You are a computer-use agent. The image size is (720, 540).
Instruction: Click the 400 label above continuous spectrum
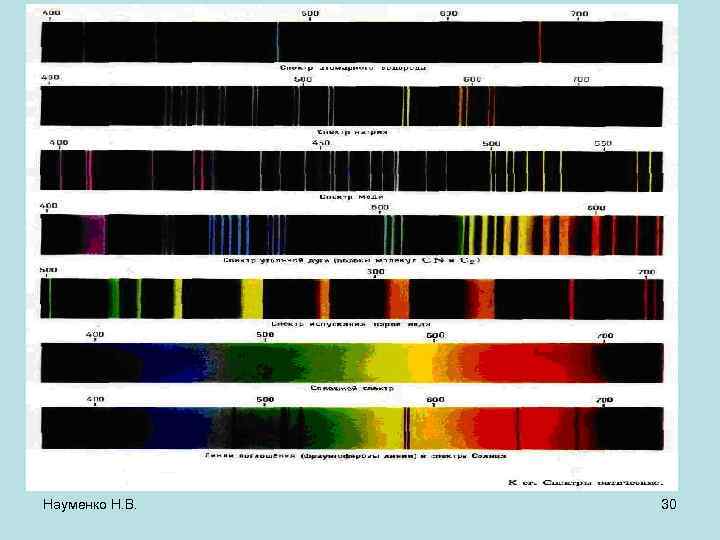(95, 334)
